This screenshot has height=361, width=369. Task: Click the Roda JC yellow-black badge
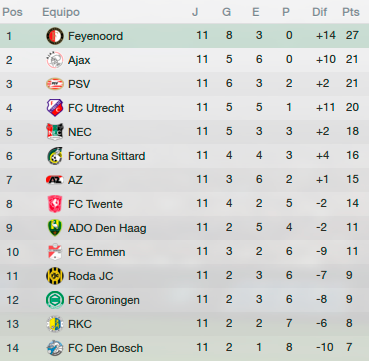55,276
